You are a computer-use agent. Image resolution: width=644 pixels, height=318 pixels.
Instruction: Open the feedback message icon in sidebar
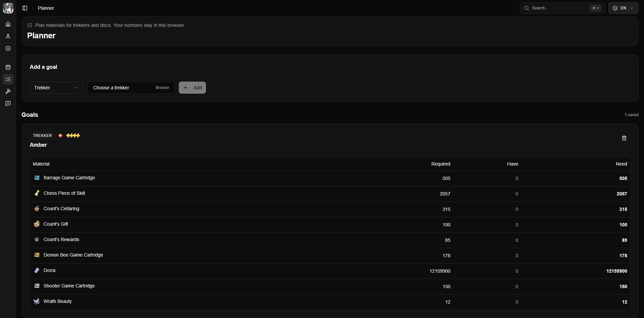8,103
